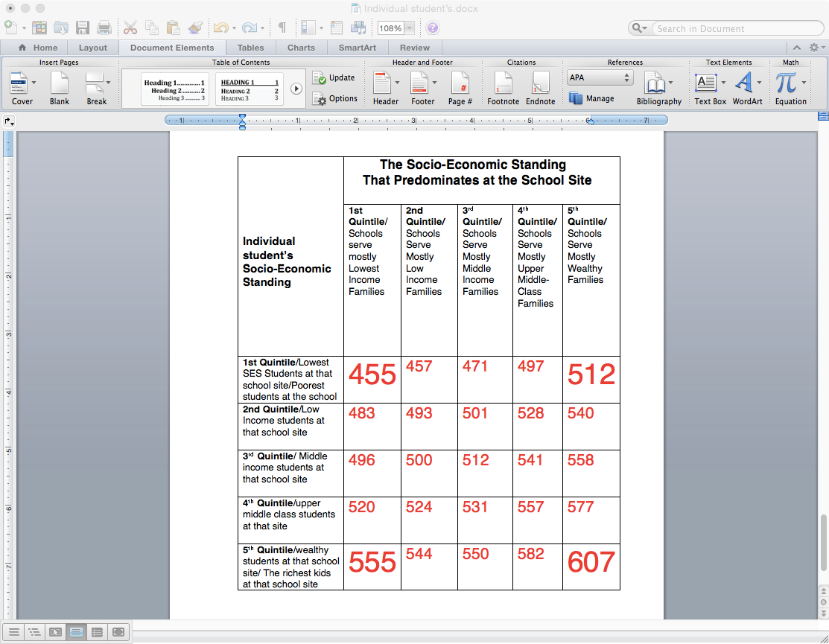
Task: Toggle paragraph marks display
Action: click(282, 28)
